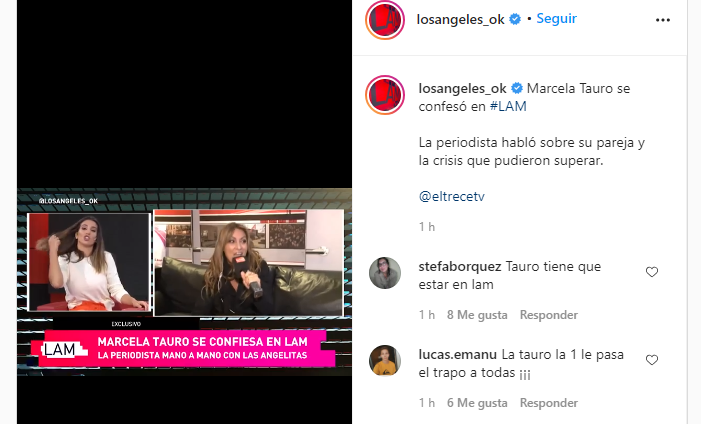701x424 pixels.
Task: Open lucas.emanu's profile picture
Action: pyautogui.click(x=385, y=361)
